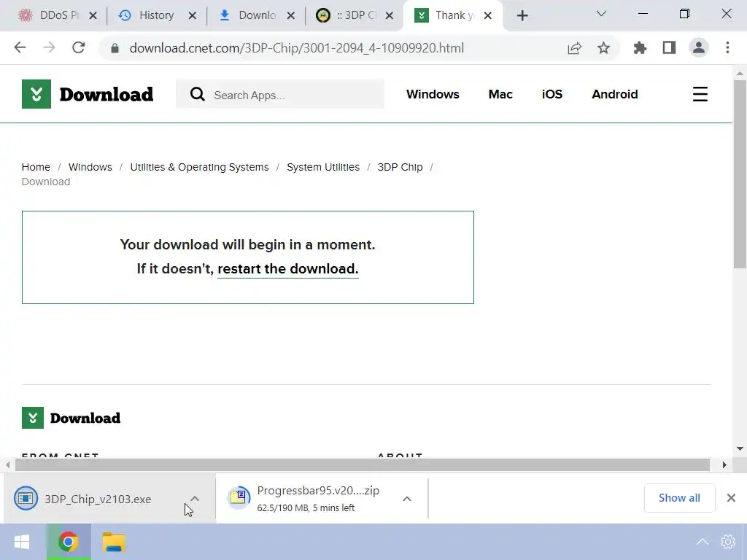The image size is (747, 560).
Task: Open the Windows breadcrumb link
Action: tap(90, 167)
